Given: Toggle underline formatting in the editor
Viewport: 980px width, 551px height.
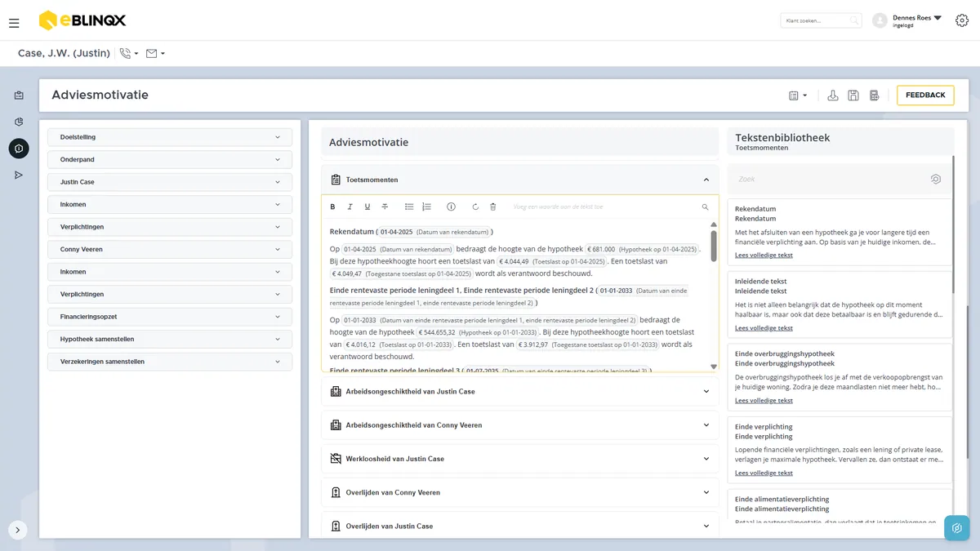Looking at the screenshot, I should pos(367,207).
